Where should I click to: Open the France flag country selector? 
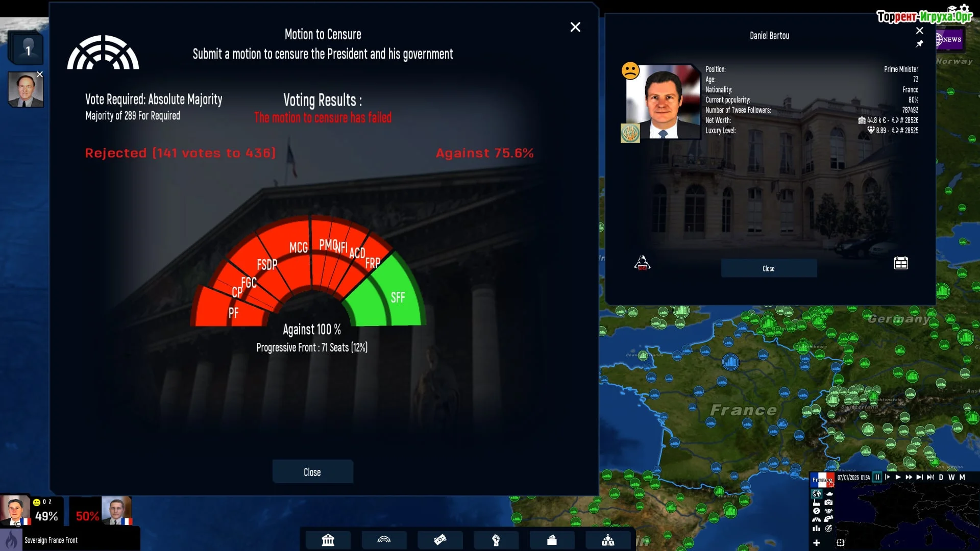[822, 480]
